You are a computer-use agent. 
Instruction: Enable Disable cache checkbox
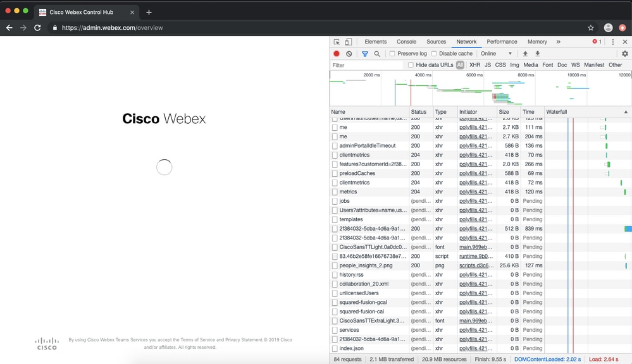click(x=434, y=54)
